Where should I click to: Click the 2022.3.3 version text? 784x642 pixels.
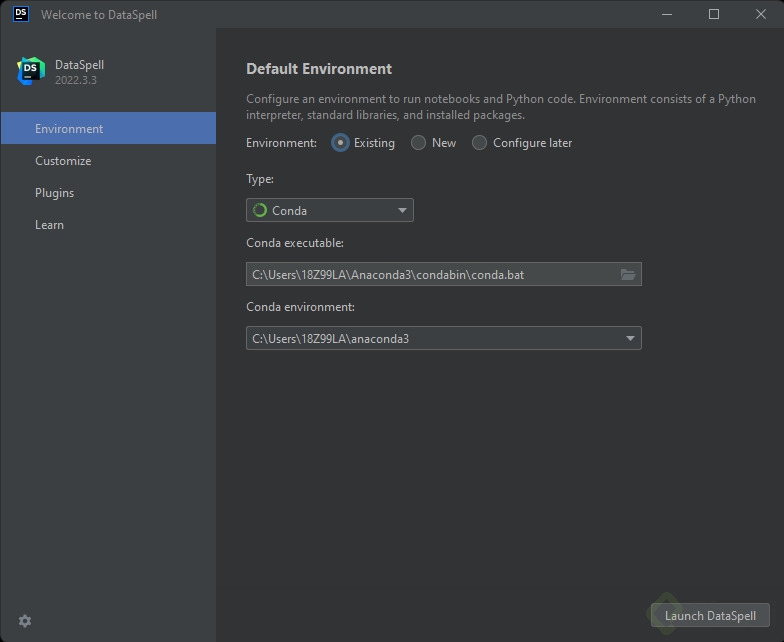pyautogui.click(x=76, y=80)
